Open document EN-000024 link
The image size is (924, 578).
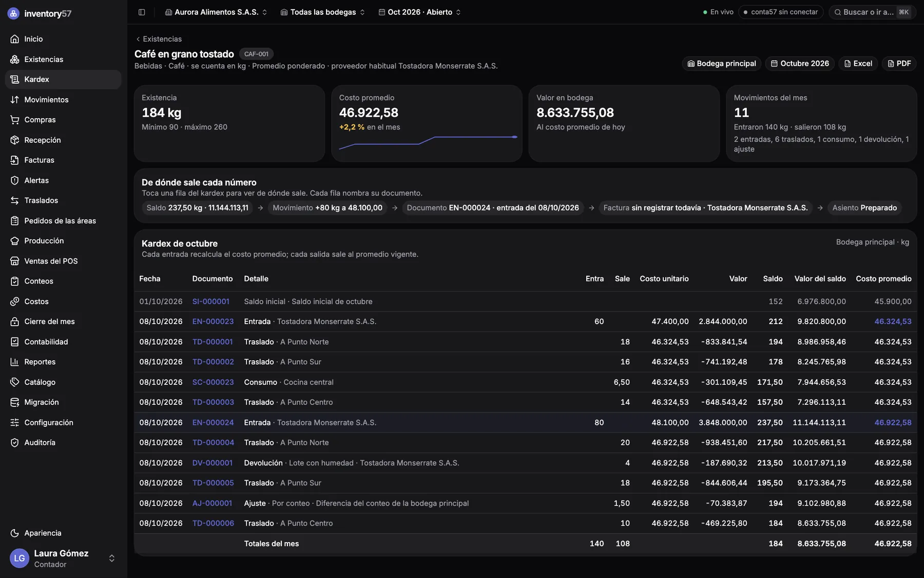[213, 422]
